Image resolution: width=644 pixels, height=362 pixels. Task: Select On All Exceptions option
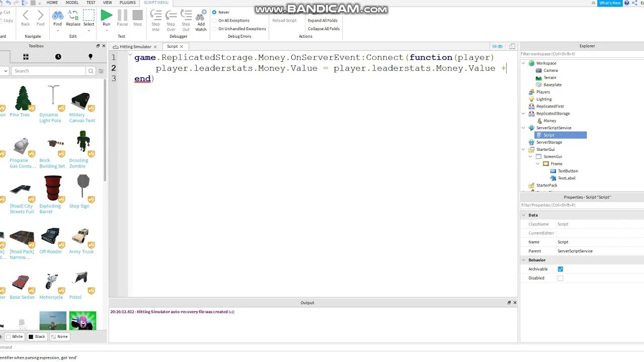(214, 21)
